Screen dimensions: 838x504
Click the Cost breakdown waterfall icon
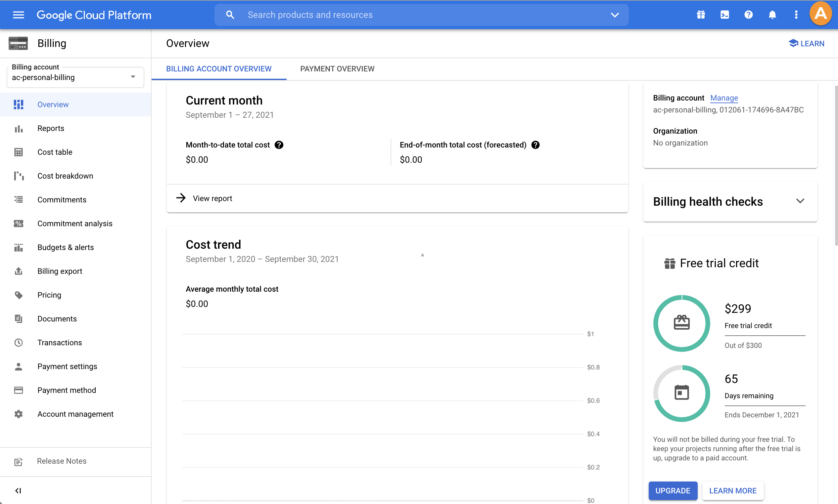18,176
